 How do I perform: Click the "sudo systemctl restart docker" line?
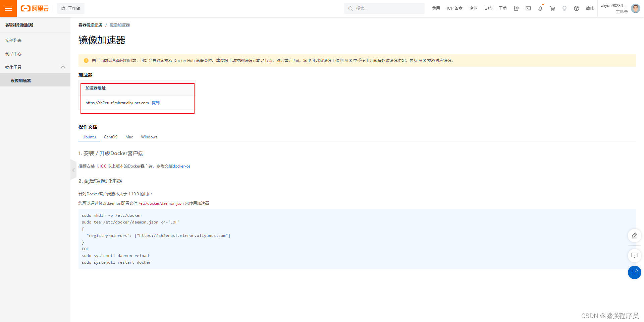(116, 262)
